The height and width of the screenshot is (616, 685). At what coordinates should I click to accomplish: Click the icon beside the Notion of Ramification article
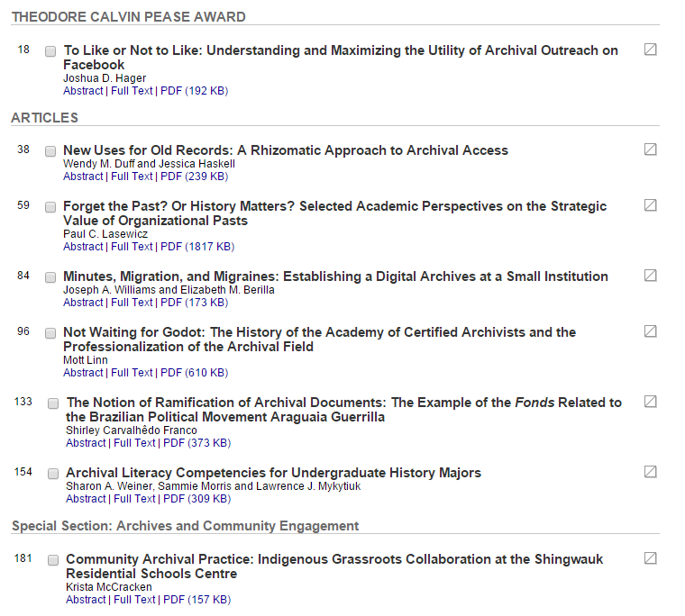(x=650, y=402)
